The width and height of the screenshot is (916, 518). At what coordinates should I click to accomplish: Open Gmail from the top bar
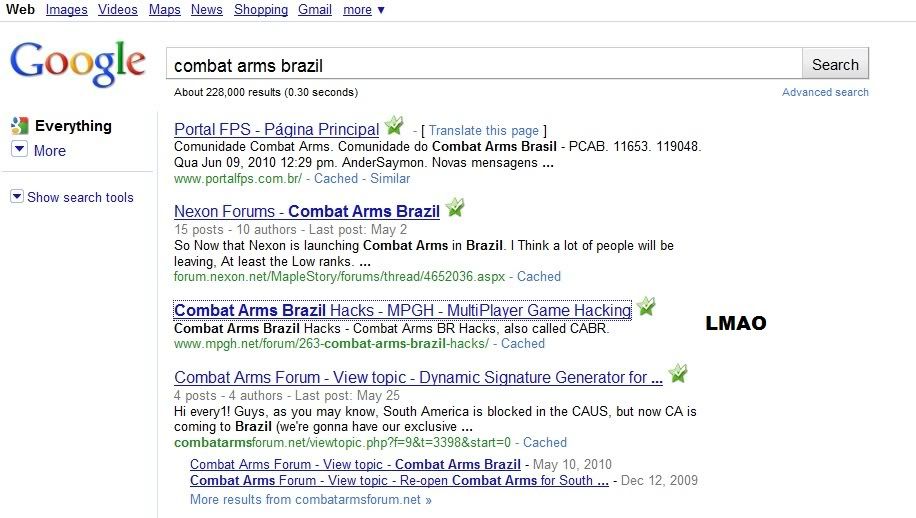pyautogui.click(x=315, y=10)
